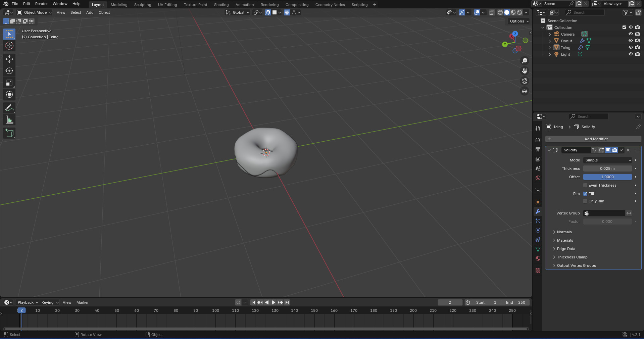Activate the Move tool

coord(9,59)
